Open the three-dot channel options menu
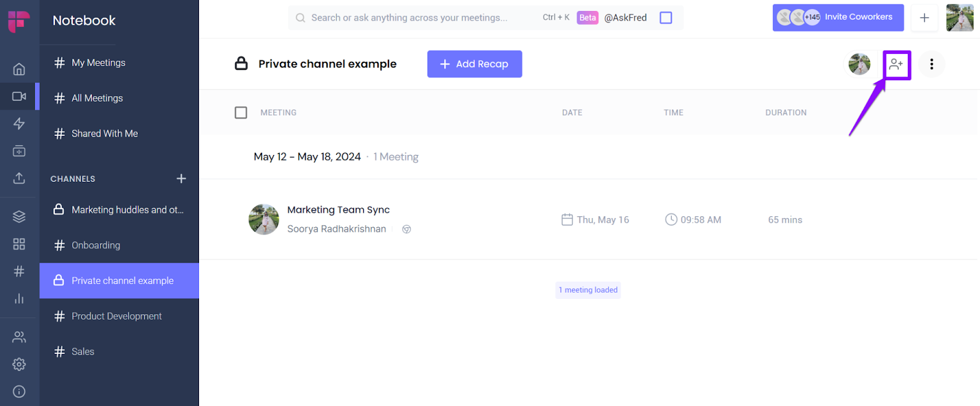 [932, 64]
